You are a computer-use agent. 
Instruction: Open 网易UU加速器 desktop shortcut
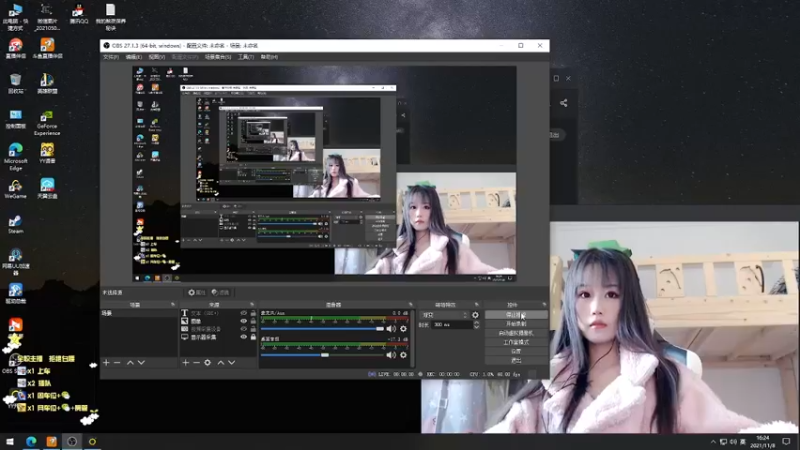click(x=15, y=262)
